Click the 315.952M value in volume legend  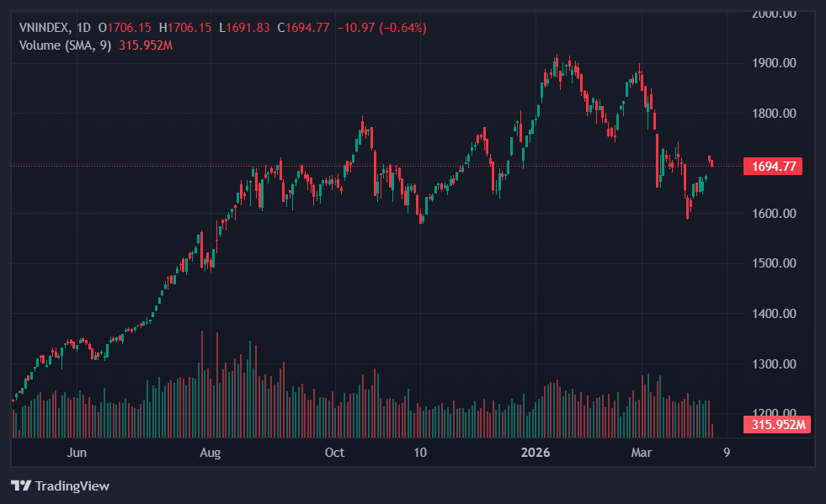[x=146, y=45]
